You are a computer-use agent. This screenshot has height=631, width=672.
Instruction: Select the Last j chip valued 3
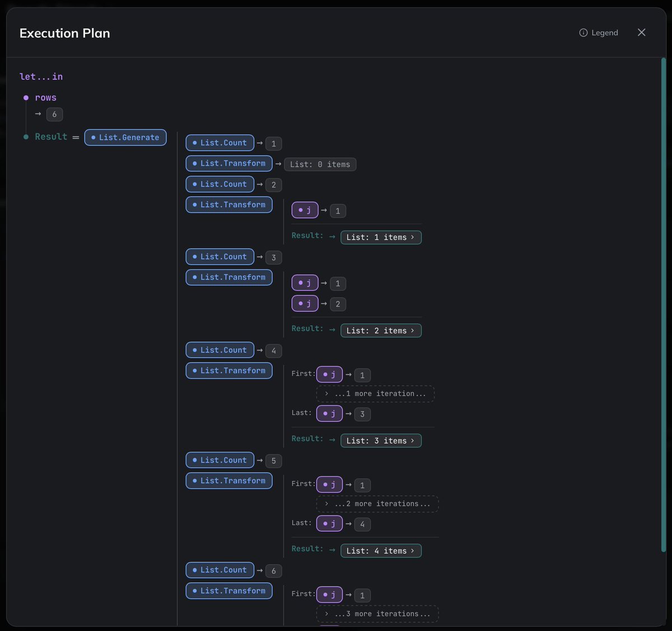tap(329, 414)
